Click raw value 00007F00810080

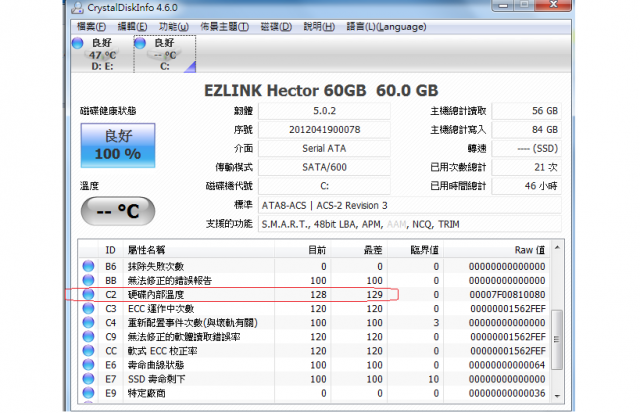(x=507, y=295)
